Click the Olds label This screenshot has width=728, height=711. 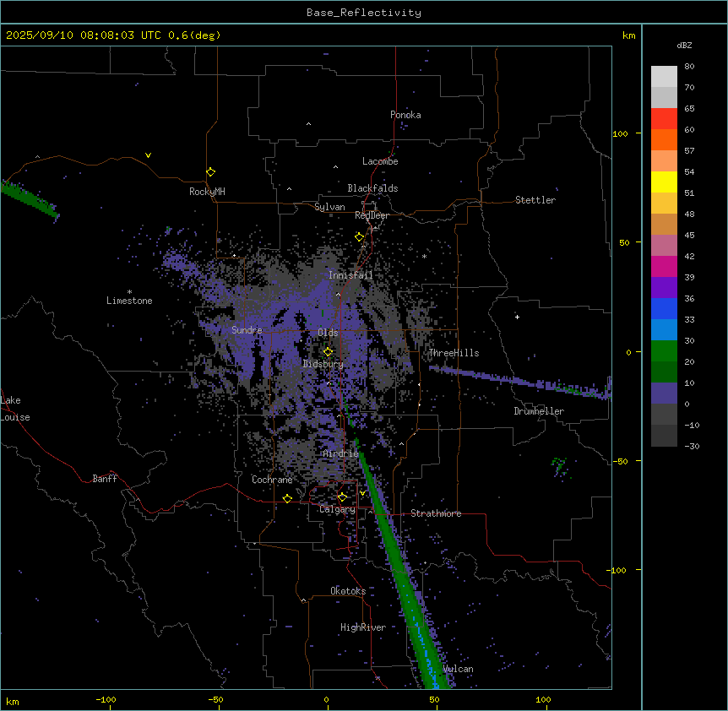[328, 333]
